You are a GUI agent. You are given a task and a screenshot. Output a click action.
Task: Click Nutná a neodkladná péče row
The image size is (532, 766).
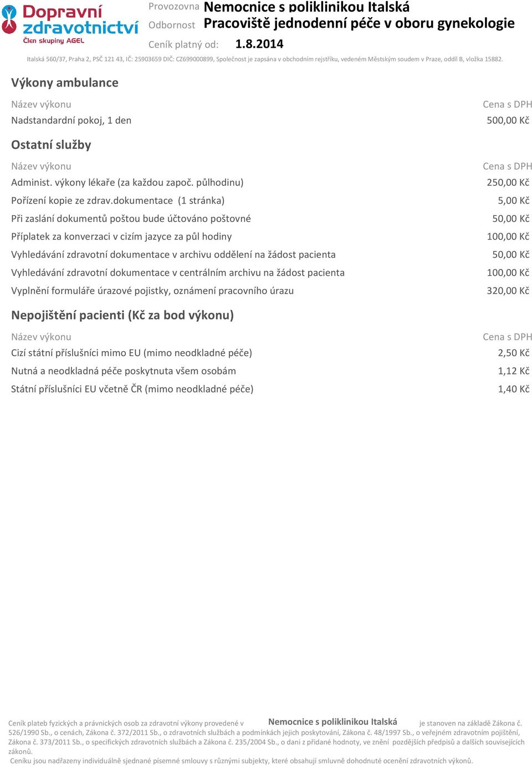[x=124, y=371]
